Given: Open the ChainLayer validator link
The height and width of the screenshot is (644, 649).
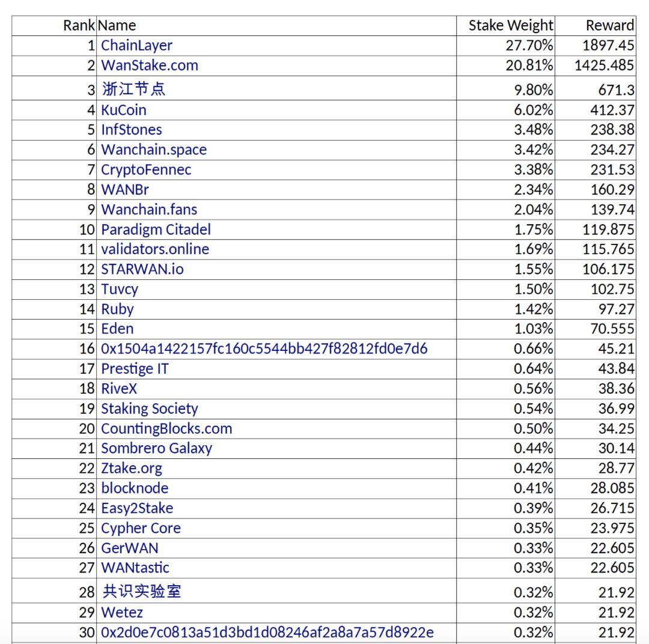Looking at the screenshot, I should (x=136, y=46).
